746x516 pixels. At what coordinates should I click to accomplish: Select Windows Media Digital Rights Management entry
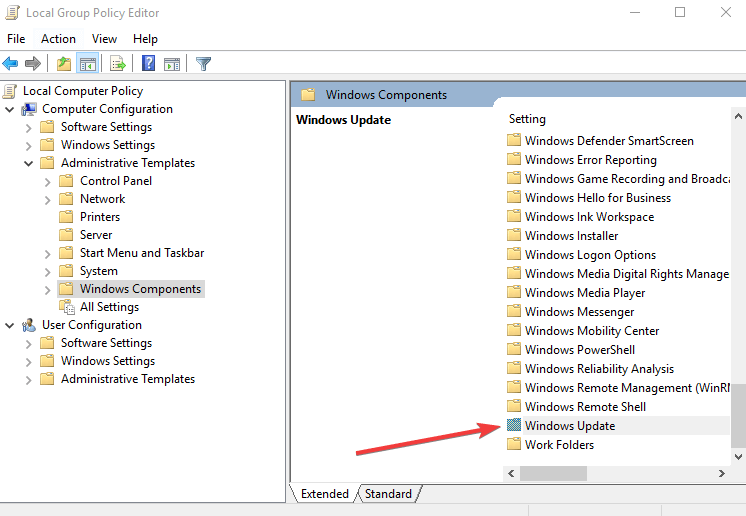point(627,274)
